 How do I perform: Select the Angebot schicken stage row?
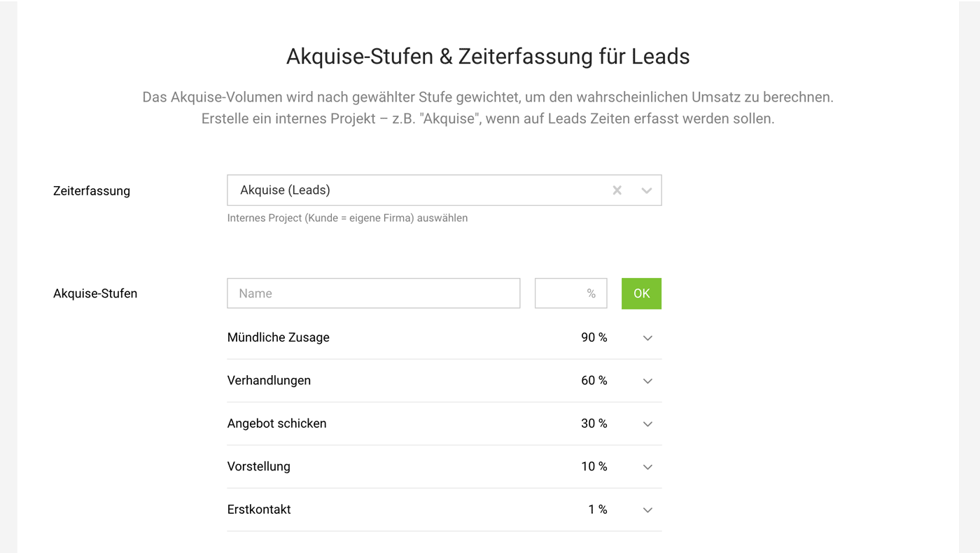pyautogui.click(x=276, y=423)
